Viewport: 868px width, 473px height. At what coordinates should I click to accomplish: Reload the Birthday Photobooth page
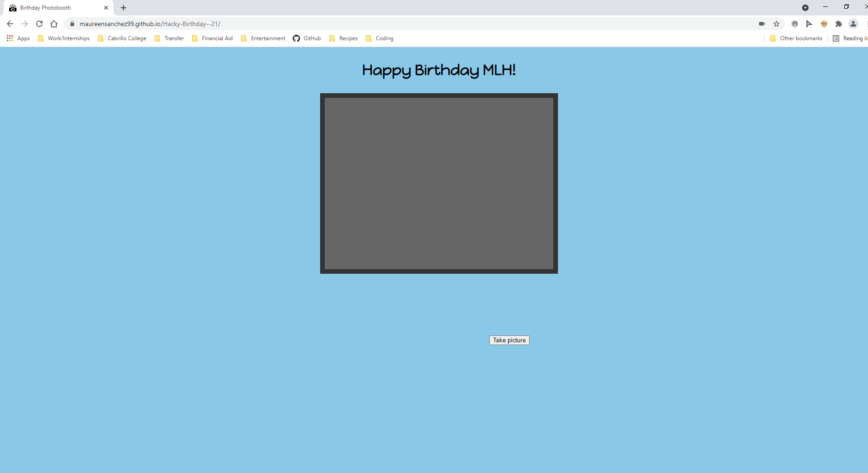(x=39, y=24)
